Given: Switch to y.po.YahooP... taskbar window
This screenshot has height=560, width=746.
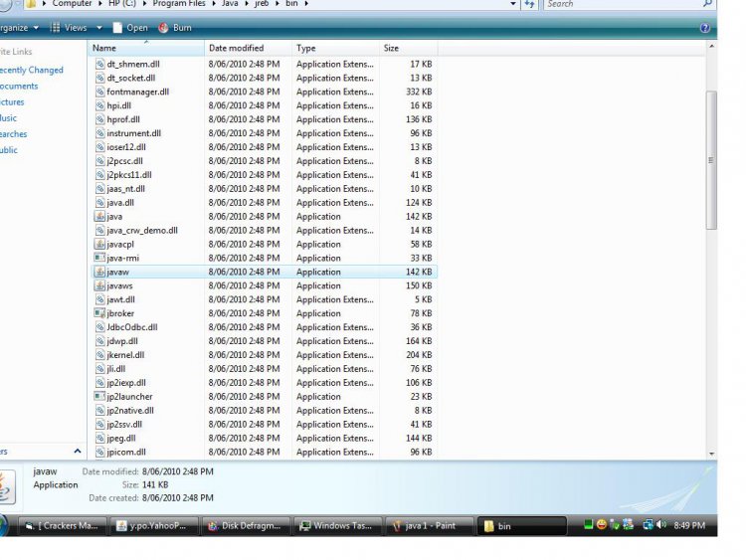Looking at the screenshot, I should click(x=153, y=526).
